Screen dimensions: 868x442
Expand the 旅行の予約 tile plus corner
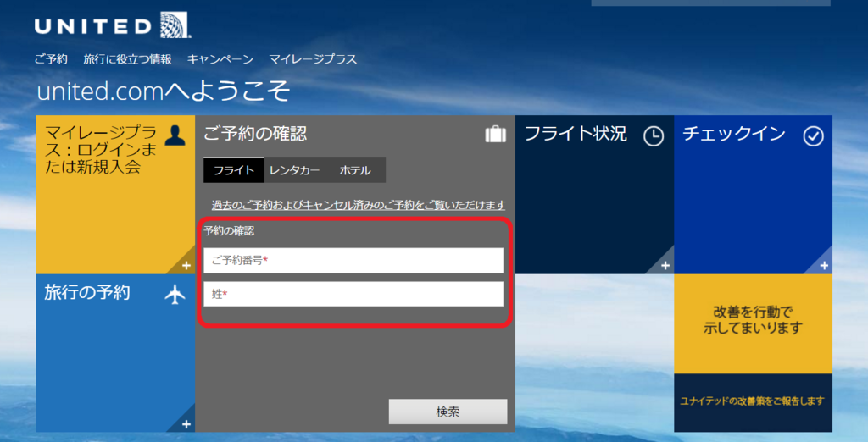tap(186, 424)
